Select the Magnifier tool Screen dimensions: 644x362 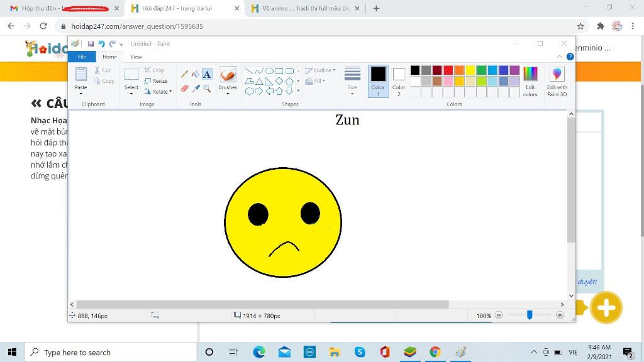(207, 88)
